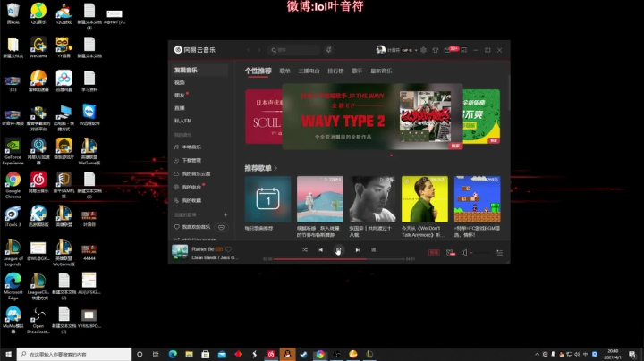Click the music search field
This screenshot has width=644, height=361.
(294, 50)
